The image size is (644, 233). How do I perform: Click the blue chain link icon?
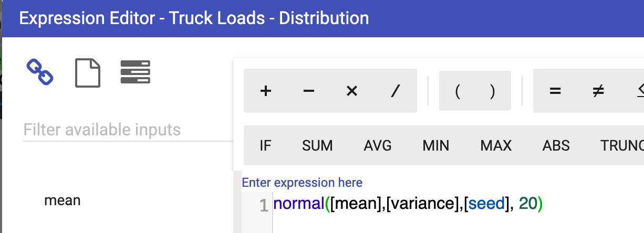coord(40,72)
